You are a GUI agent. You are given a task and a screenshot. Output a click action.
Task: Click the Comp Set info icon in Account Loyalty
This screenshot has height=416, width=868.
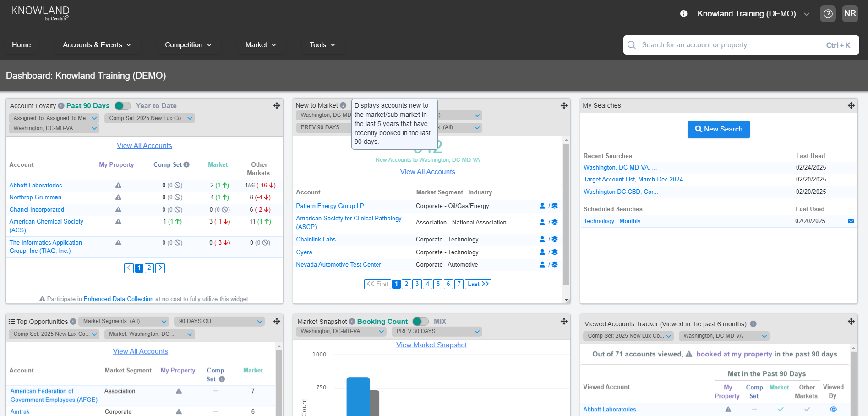pyautogui.click(x=186, y=164)
